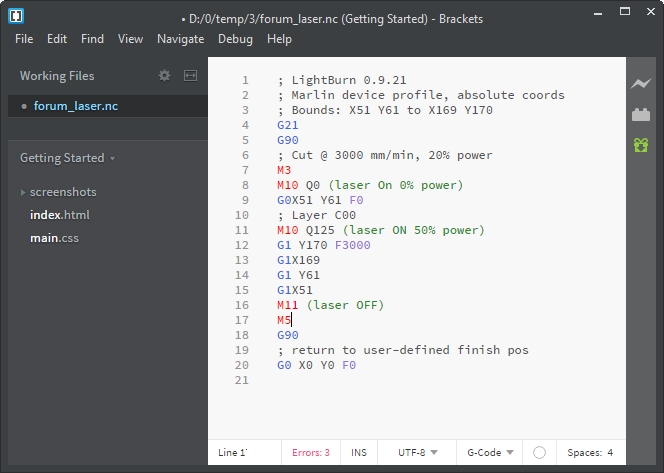Maximize the Brackets window

tap(625, 12)
